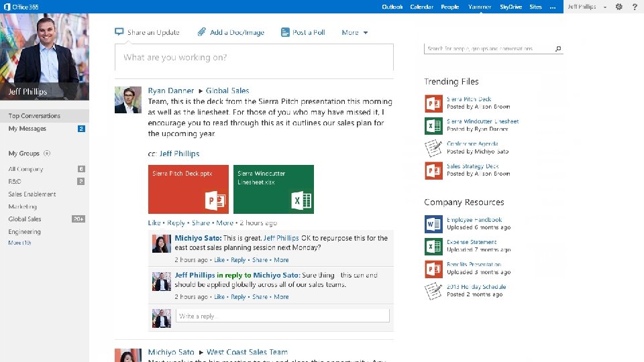Open Calendar from the top navigation

(422, 7)
